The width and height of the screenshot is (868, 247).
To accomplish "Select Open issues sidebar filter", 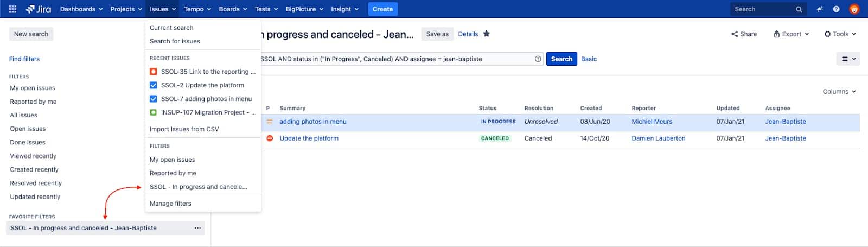I will [x=28, y=129].
